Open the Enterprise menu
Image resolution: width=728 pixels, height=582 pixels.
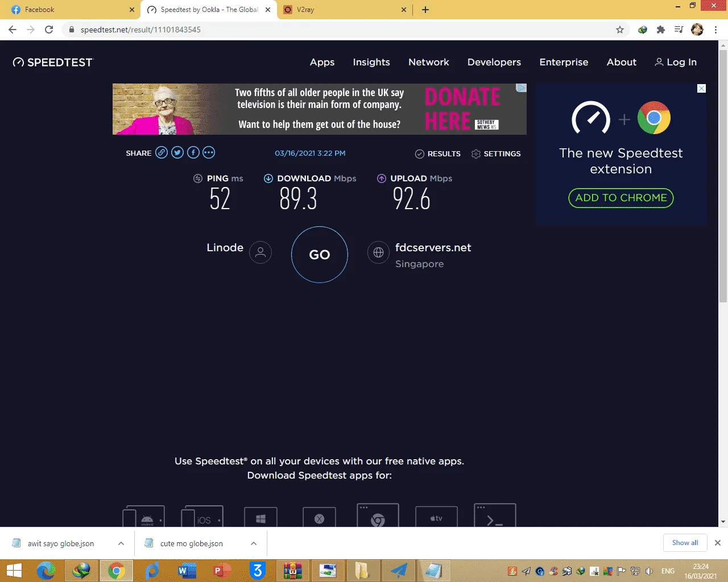coord(564,62)
